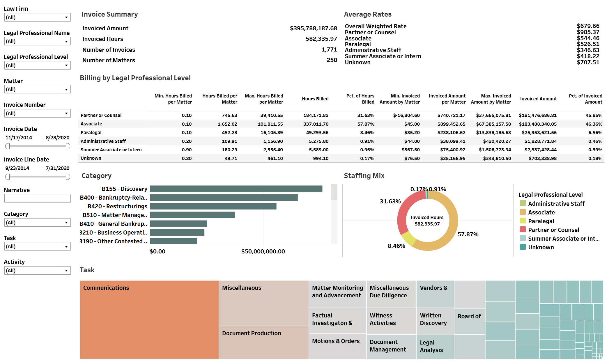Click the B420 - Restructurings bar
Viewport: 609px width, 364px height.
(x=213, y=206)
